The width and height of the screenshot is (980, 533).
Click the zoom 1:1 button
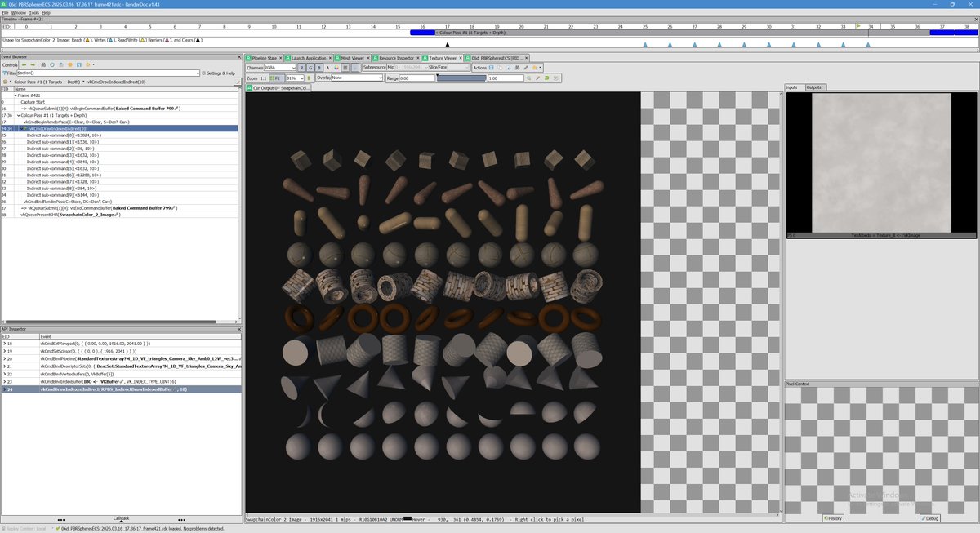pyautogui.click(x=264, y=78)
